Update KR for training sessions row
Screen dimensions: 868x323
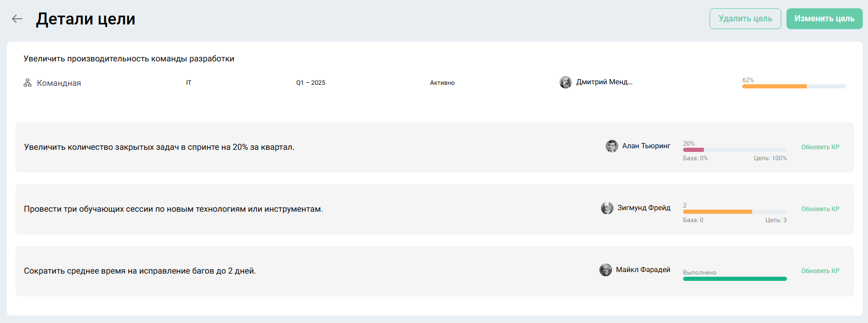point(820,209)
